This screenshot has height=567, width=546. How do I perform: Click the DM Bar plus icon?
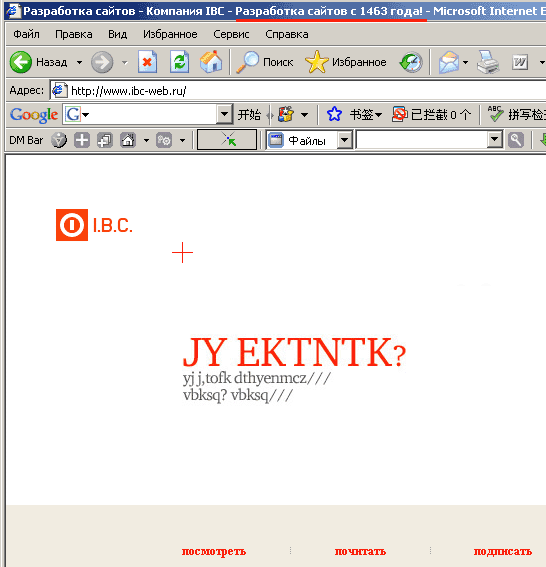pyautogui.click(x=82, y=140)
